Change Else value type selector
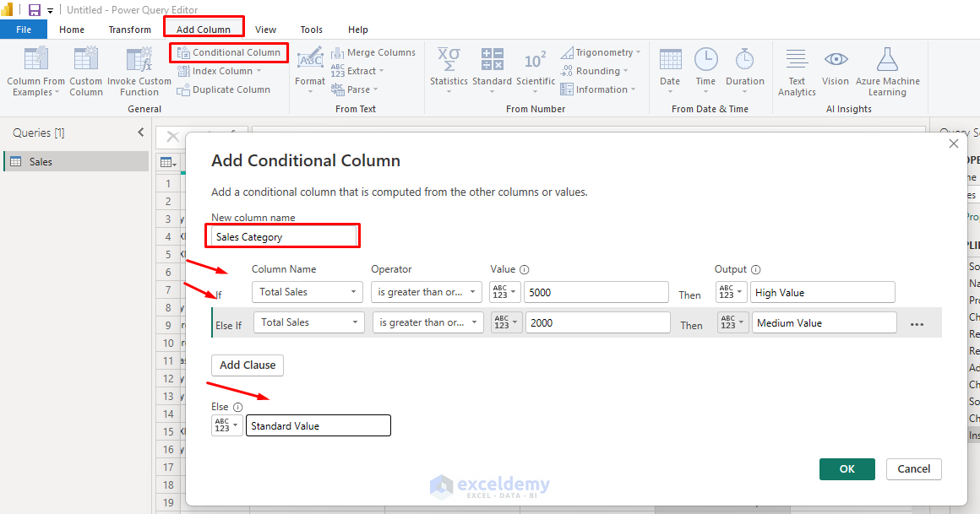This screenshot has height=514, width=980. [x=227, y=425]
